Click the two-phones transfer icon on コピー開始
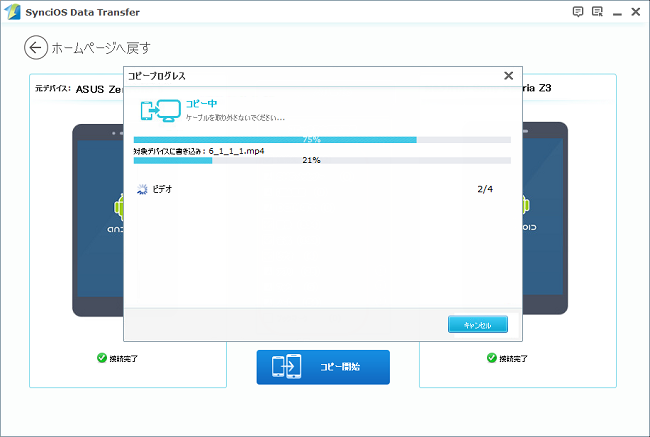650x437 pixels. pos(286,366)
